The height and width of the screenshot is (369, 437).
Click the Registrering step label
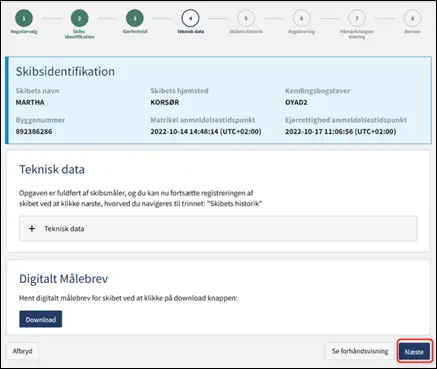[301, 32]
